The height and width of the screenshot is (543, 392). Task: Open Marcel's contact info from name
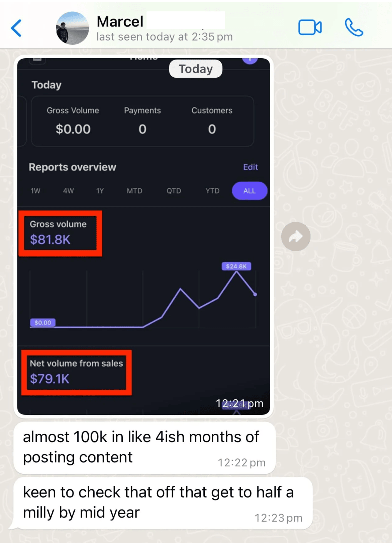(x=120, y=22)
